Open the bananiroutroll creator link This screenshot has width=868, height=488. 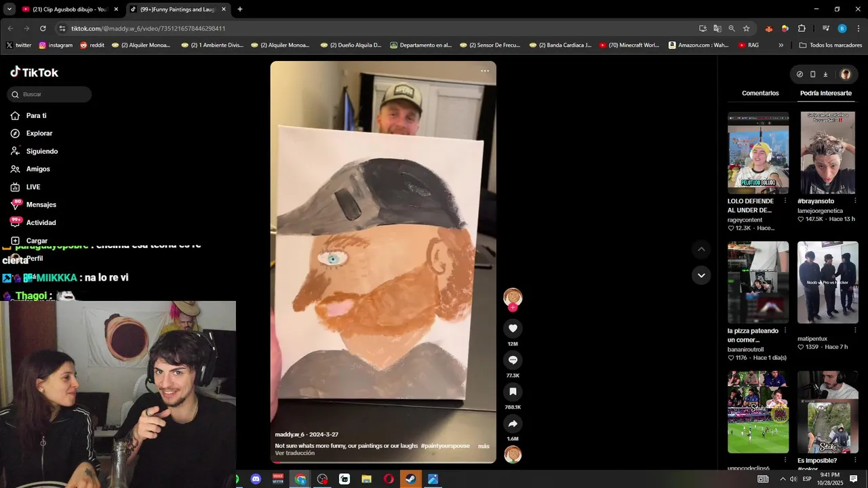pos(746,349)
